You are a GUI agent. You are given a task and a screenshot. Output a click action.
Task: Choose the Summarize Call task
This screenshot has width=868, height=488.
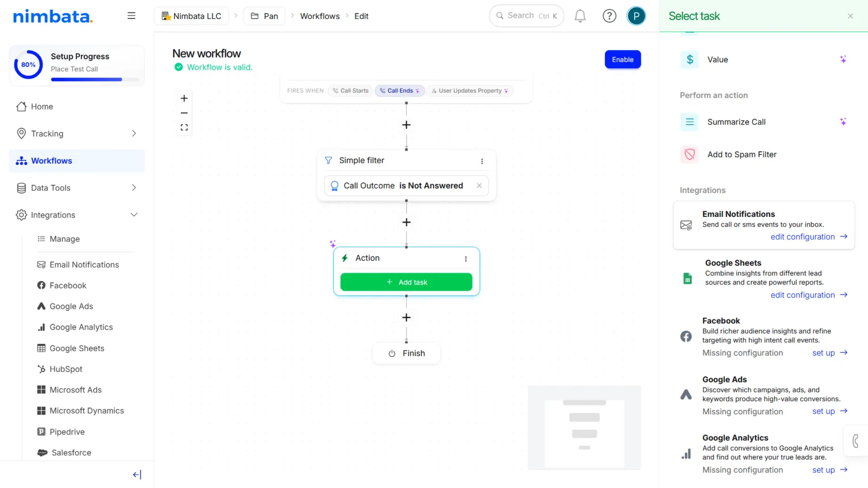point(764,122)
